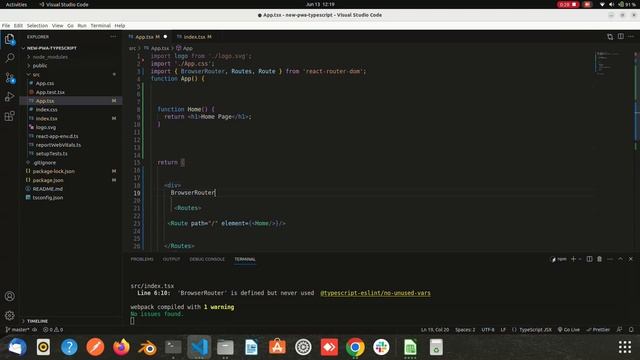Open App.test.tsx in the explorer

click(50, 92)
